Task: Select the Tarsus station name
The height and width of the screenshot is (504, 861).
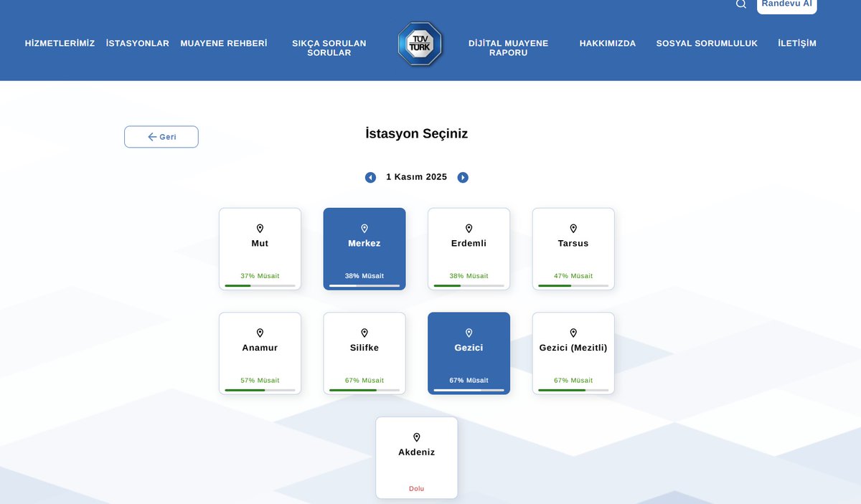Action: 573,244
